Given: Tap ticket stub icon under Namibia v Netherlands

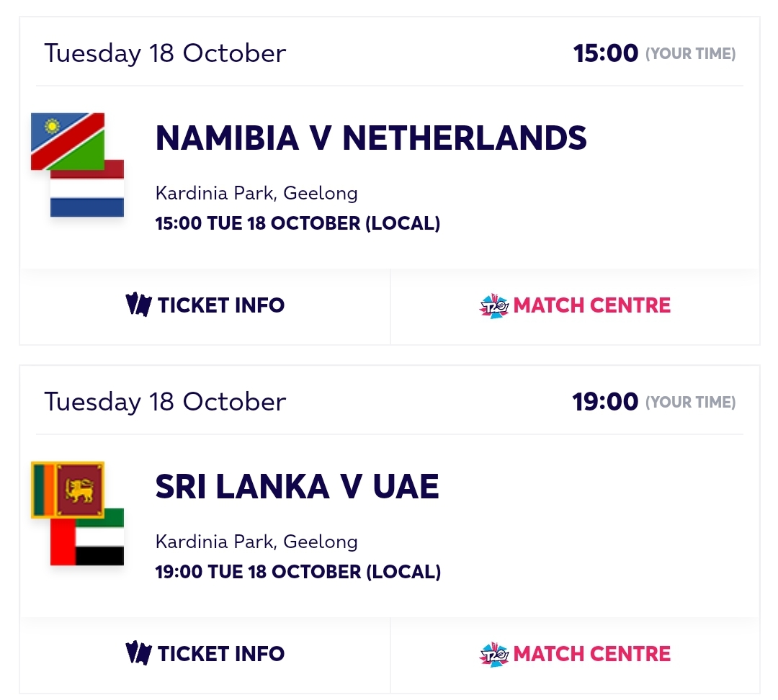Looking at the screenshot, I should coord(138,305).
